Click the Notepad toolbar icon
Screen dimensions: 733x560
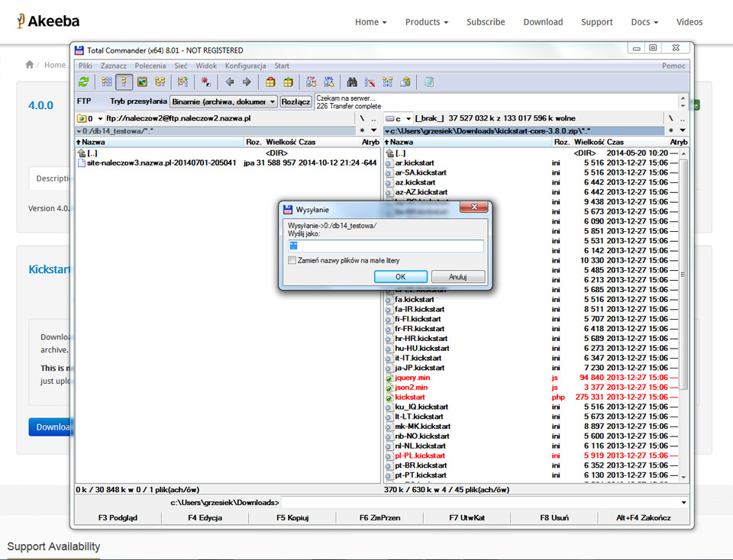(x=428, y=82)
